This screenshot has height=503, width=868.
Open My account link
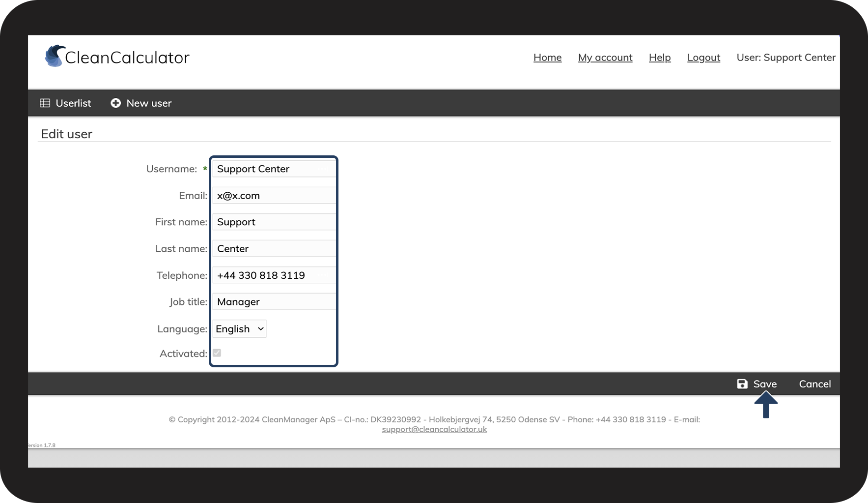click(x=605, y=58)
